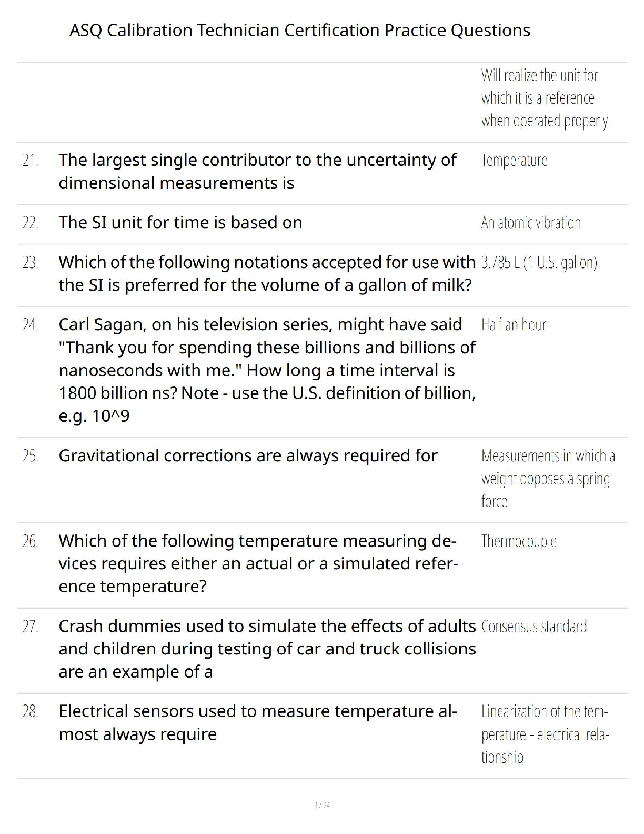Select the answer "An atomic vibration"
The height and width of the screenshot is (834, 644).
pyautogui.click(x=530, y=223)
